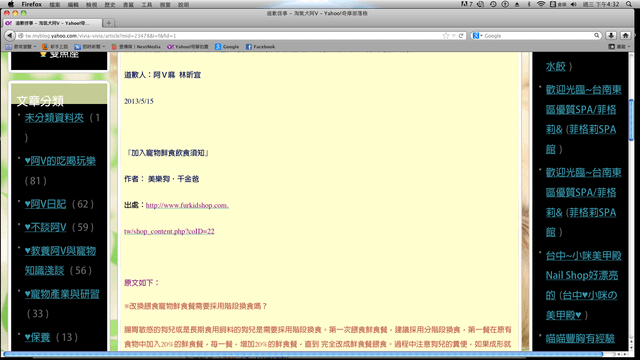
Task: Click the 原文如下： heading text
Action: pyautogui.click(x=142, y=282)
